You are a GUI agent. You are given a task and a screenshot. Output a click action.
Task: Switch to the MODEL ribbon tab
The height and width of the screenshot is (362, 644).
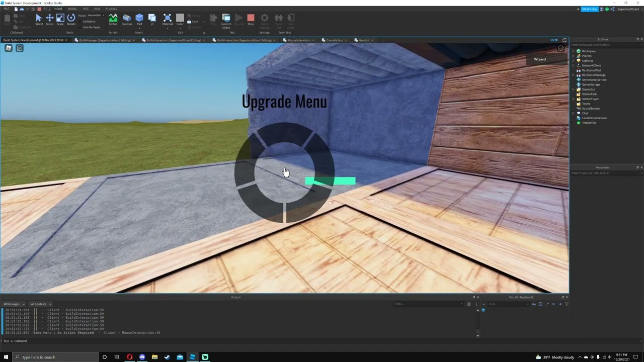pyautogui.click(x=72, y=9)
